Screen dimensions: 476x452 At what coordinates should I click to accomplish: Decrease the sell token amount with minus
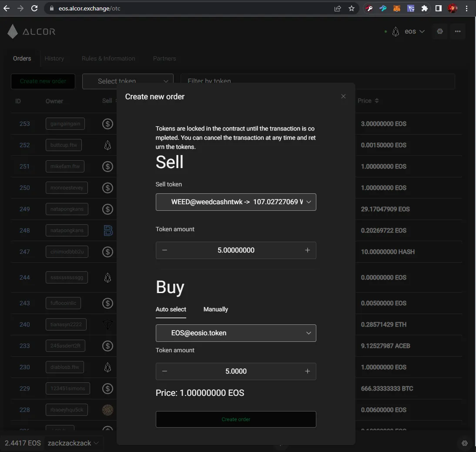point(164,250)
